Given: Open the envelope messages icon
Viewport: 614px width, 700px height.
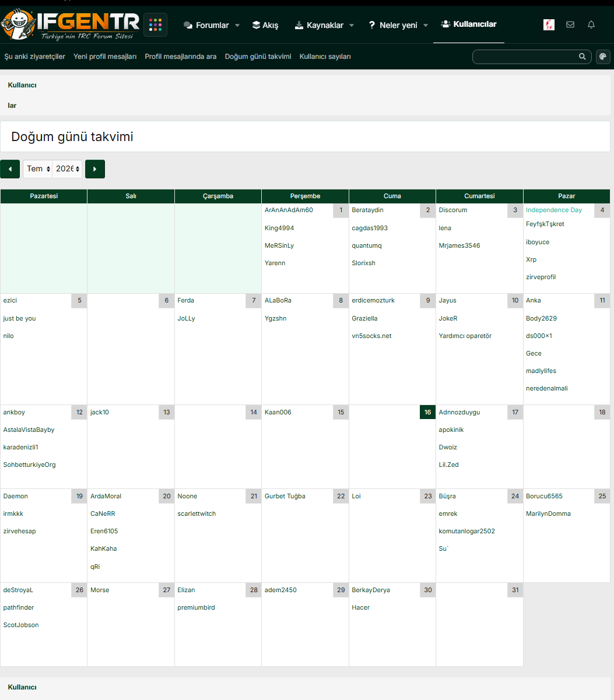Looking at the screenshot, I should point(570,24).
